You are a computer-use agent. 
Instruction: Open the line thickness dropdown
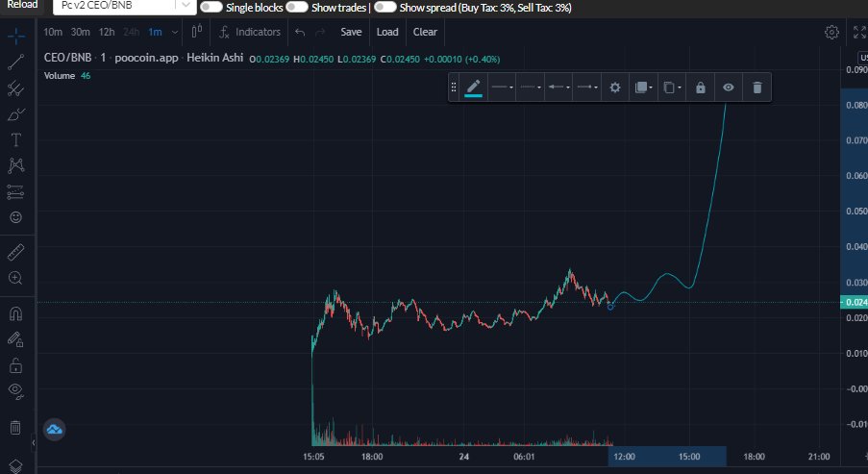(x=502, y=87)
